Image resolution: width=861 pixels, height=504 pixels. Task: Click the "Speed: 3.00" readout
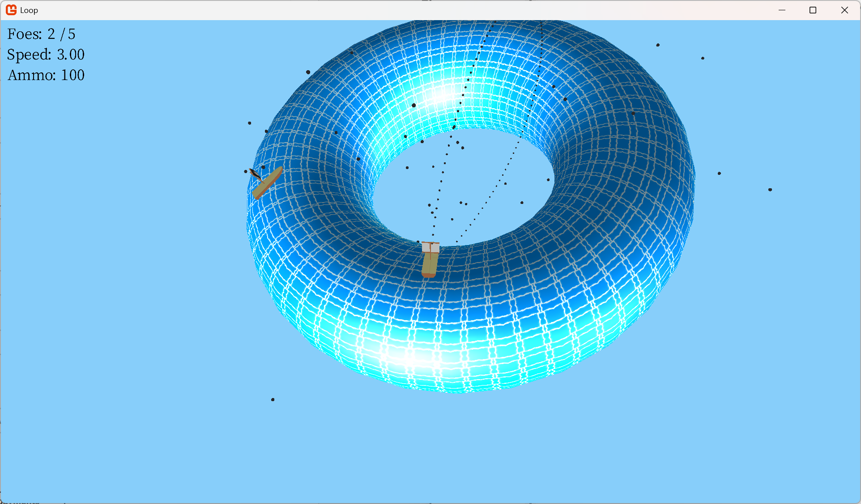[x=46, y=55]
